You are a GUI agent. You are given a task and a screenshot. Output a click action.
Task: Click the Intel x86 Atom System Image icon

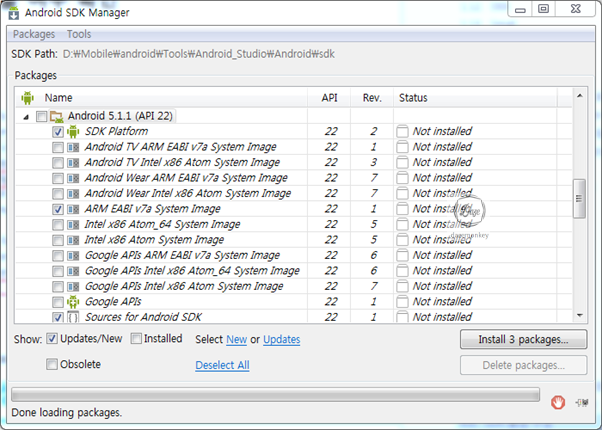pos(73,240)
